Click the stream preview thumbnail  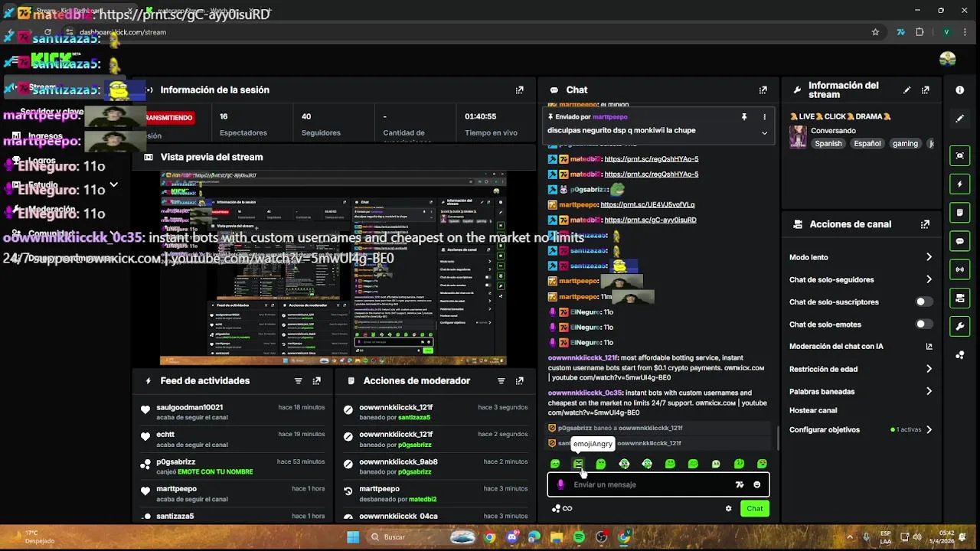pyautogui.click(x=333, y=268)
